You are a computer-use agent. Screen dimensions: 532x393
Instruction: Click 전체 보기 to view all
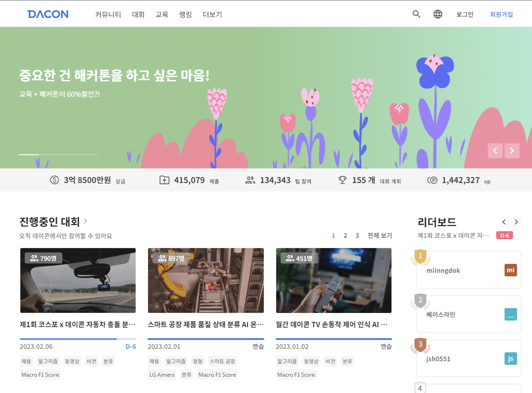click(380, 236)
